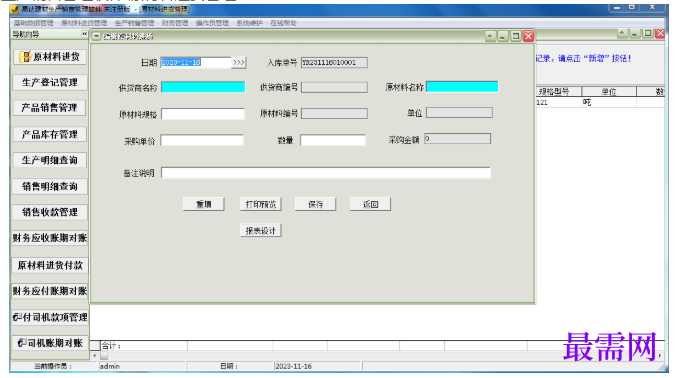Click the application icon in the main title bar
675x378 pixels.
tap(15, 9)
